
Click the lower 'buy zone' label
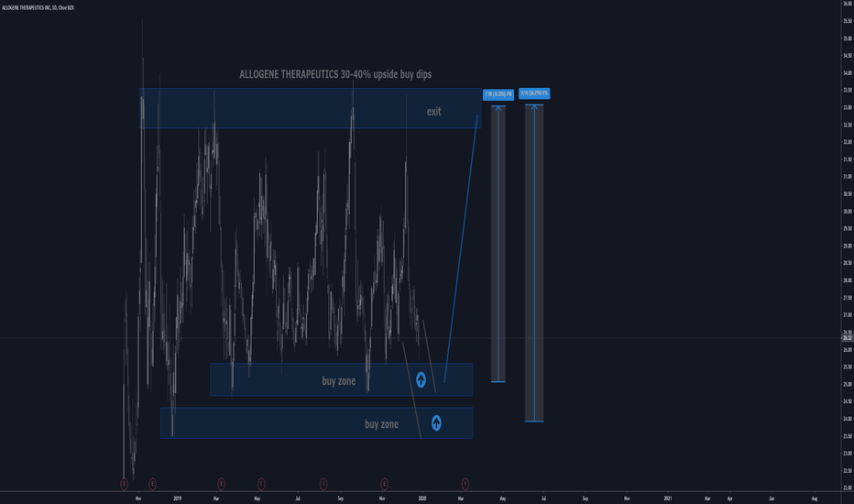[381, 424]
